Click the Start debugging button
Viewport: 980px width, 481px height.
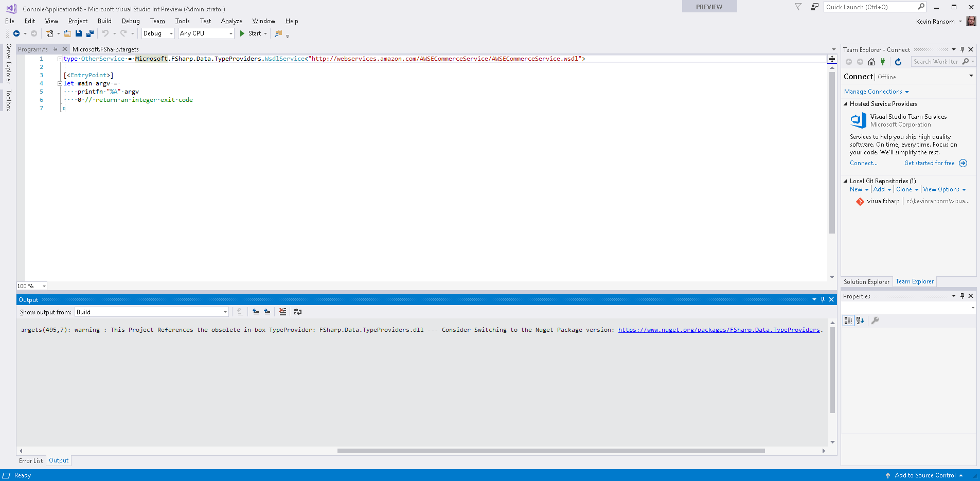click(x=250, y=33)
